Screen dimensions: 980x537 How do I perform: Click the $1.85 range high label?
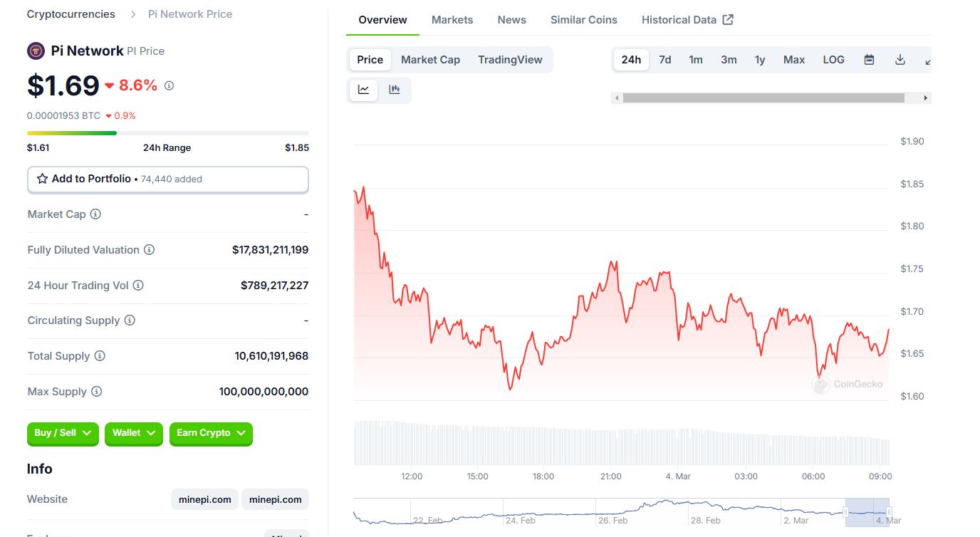pos(297,148)
